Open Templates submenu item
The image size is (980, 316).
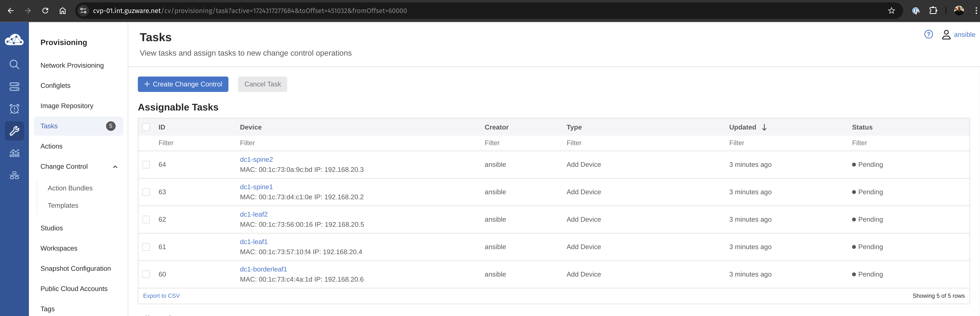(63, 206)
